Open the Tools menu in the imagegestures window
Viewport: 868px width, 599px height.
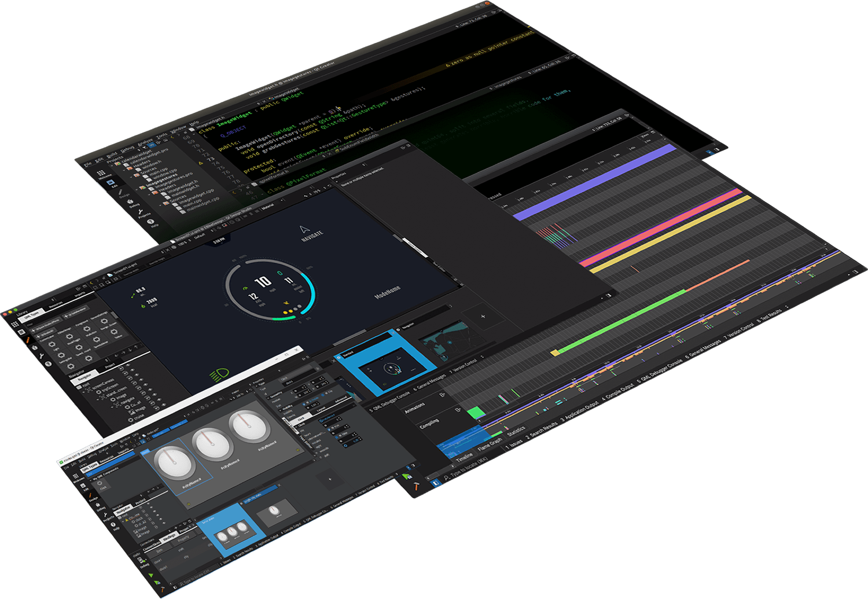click(161, 136)
